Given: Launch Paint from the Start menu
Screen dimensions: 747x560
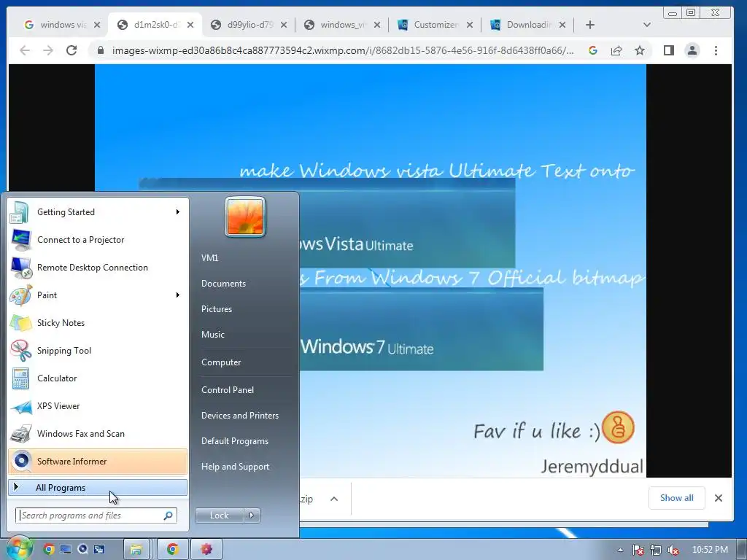Looking at the screenshot, I should [98, 295].
